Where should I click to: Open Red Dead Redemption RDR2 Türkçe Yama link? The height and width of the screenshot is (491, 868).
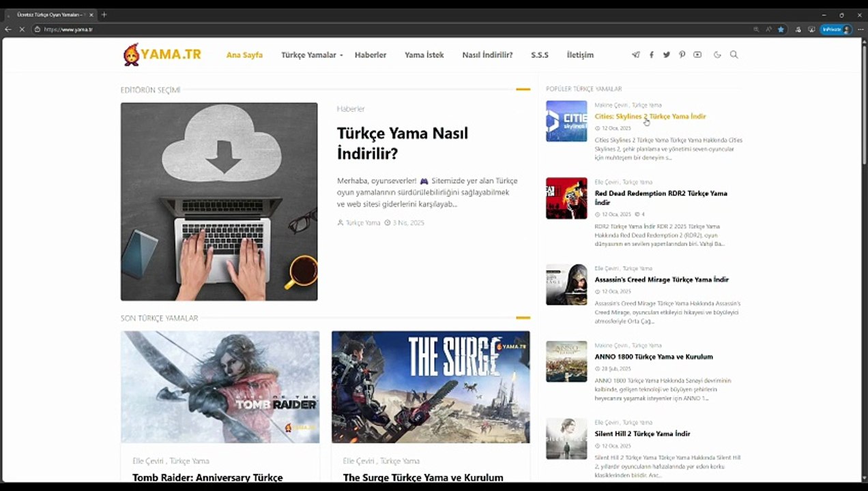(661, 198)
